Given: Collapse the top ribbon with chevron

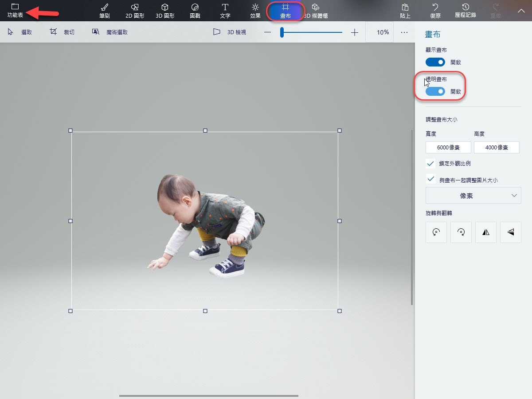Looking at the screenshot, I should click(521, 10).
